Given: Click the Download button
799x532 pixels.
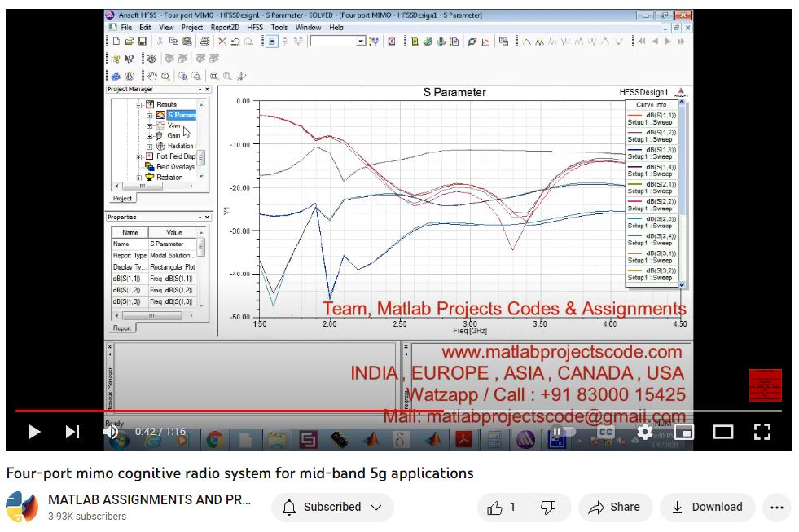Looking at the screenshot, I should (x=706, y=507).
